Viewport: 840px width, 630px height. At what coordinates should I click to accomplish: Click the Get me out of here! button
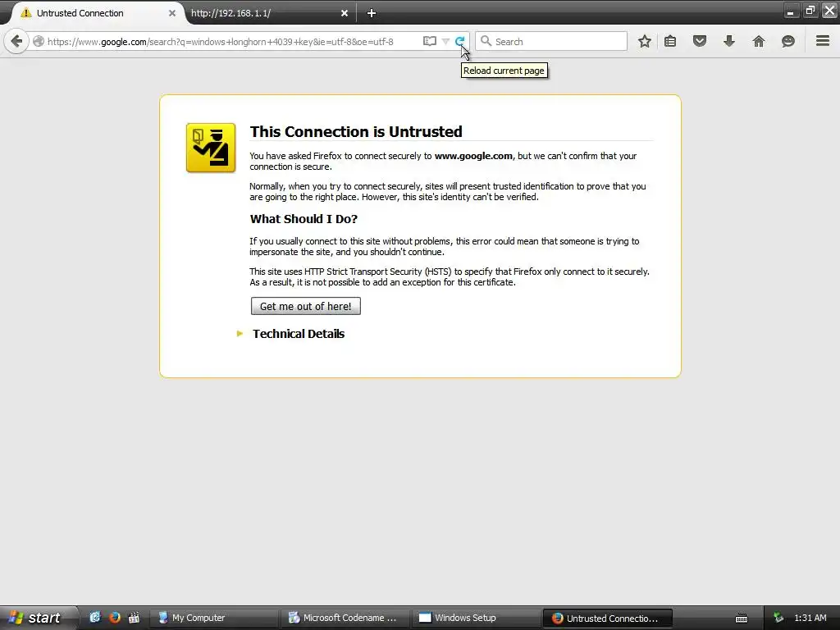pyautogui.click(x=305, y=307)
